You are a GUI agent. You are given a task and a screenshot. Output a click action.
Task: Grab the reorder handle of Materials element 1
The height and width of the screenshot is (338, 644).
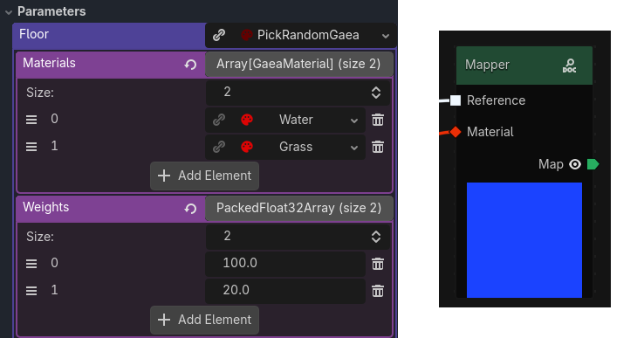tap(31, 147)
